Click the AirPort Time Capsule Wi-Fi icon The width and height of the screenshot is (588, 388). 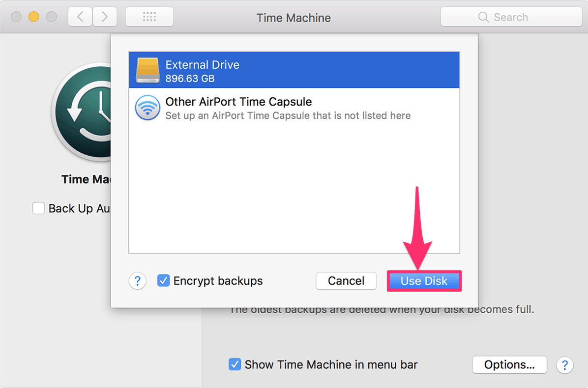tap(147, 108)
